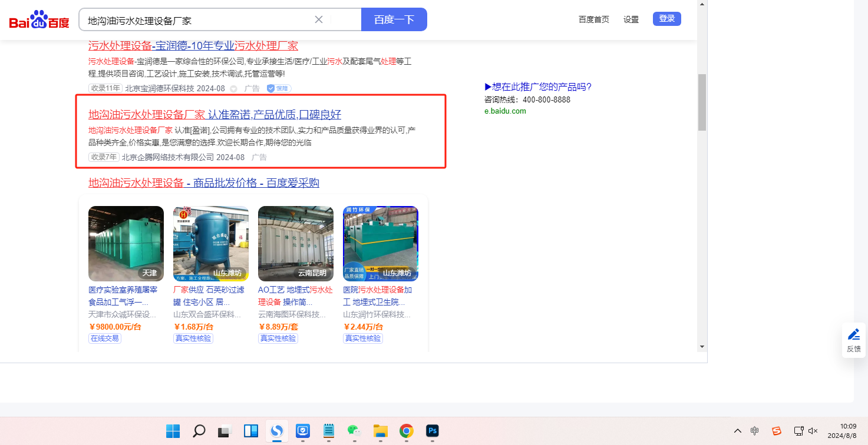Toggle the 中 Chinese input mode indicator

pyautogui.click(x=755, y=431)
